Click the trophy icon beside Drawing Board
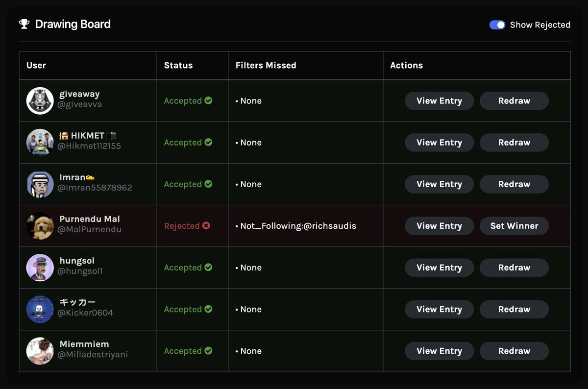 pos(23,24)
